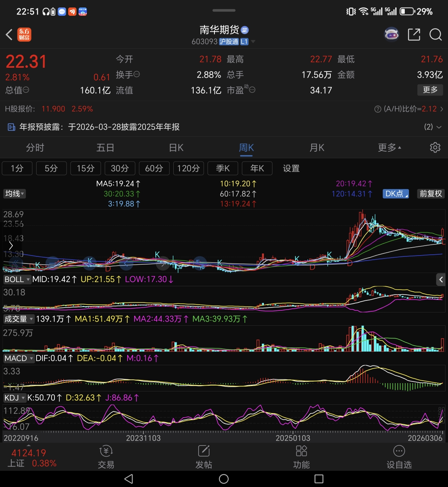Open the 更多 period dropdown
This screenshot has height=487, width=448.
(389, 147)
